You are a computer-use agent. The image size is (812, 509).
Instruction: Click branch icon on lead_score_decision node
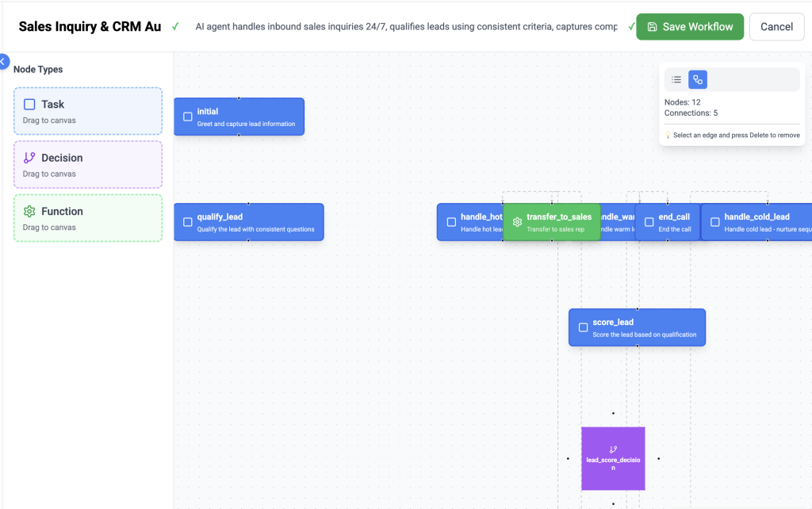tap(613, 449)
